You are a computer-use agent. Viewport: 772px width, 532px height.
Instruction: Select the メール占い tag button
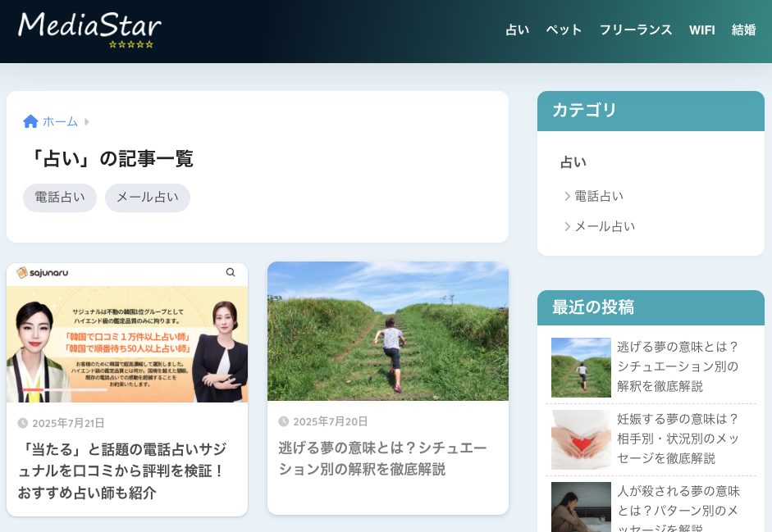tap(147, 198)
